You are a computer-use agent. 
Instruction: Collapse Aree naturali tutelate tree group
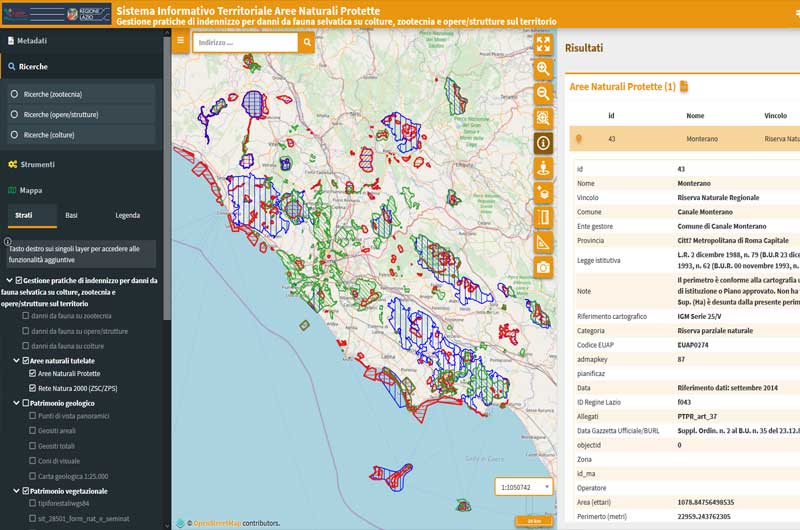point(16,360)
